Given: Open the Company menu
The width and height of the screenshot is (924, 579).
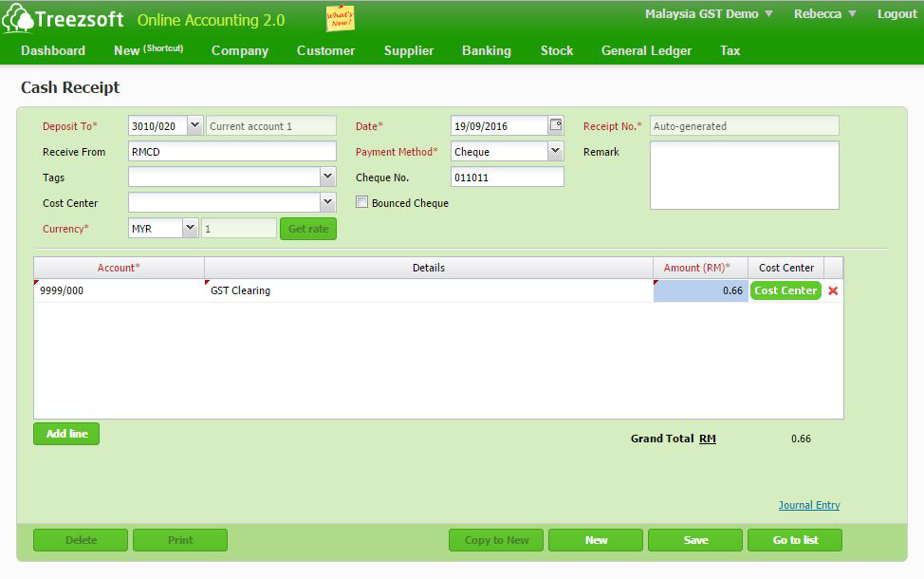Looking at the screenshot, I should point(240,50).
